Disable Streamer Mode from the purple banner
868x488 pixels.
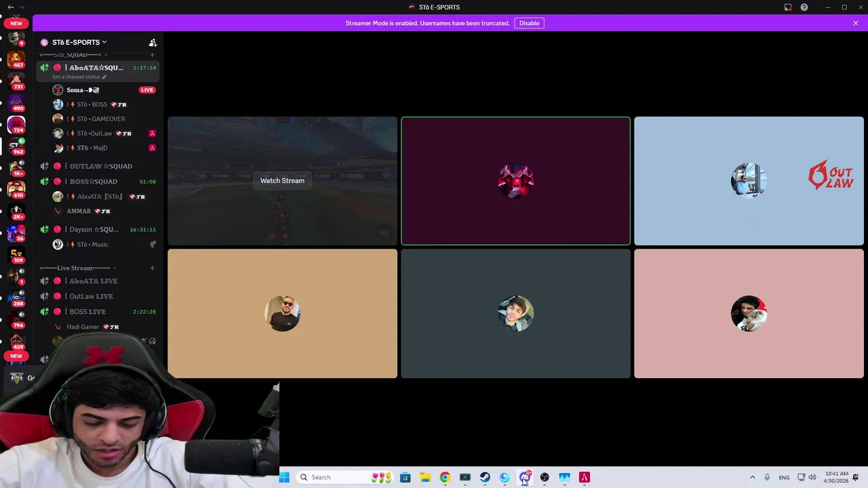(x=529, y=23)
